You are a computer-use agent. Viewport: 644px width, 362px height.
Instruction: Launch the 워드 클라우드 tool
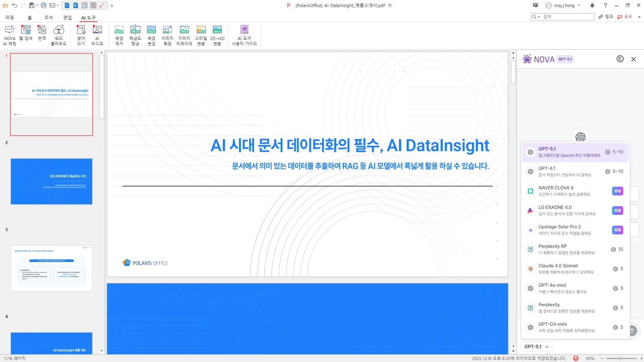click(59, 35)
